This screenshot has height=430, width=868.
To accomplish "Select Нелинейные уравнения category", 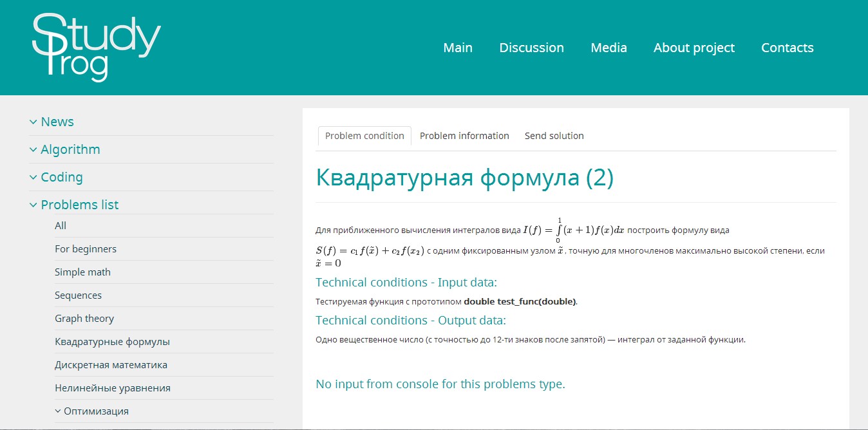I will coord(113,388).
